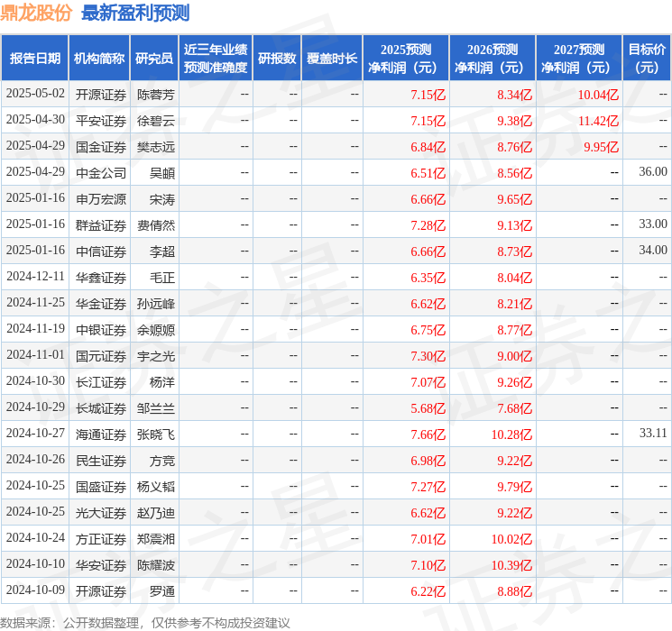The image size is (672, 631).
Task: Select the 10.39亿 forecast in 华安证券 row
Action: (x=511, y=565)
